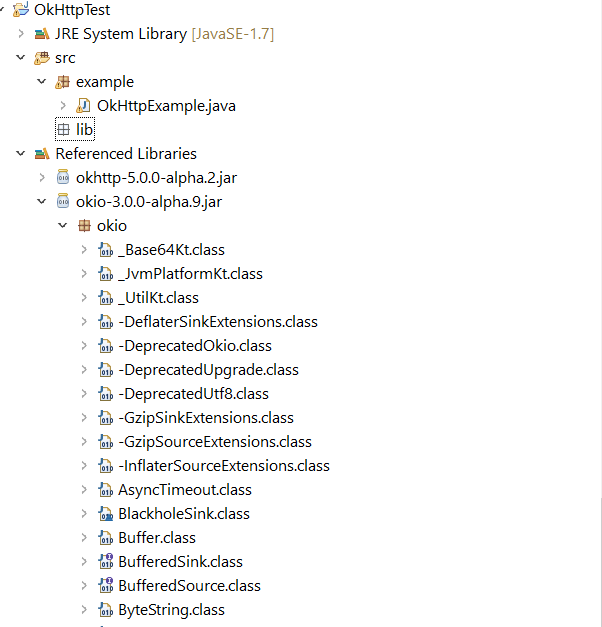Image resolution: width=602 pixels, height=627 pixels.
Task: Click the okio-3.0.0-alpha.9.jar jar icon
Action: [x=63, y=201]
